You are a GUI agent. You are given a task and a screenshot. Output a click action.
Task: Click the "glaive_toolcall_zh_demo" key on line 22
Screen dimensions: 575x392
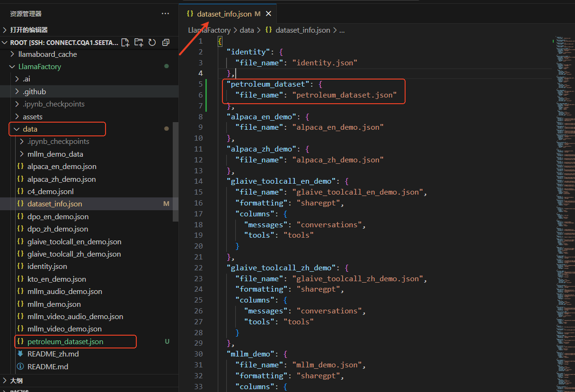point(281,268)
